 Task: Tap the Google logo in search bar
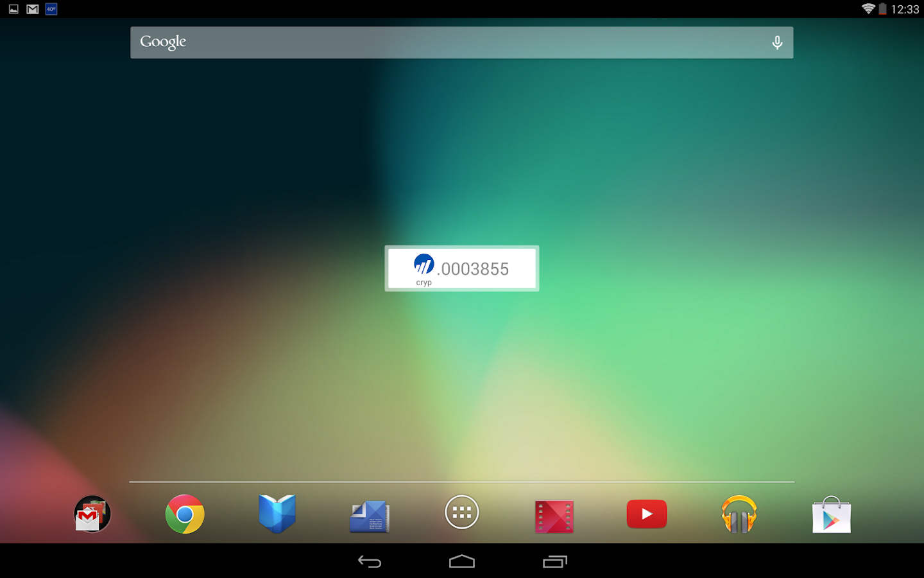pos(163,42)
